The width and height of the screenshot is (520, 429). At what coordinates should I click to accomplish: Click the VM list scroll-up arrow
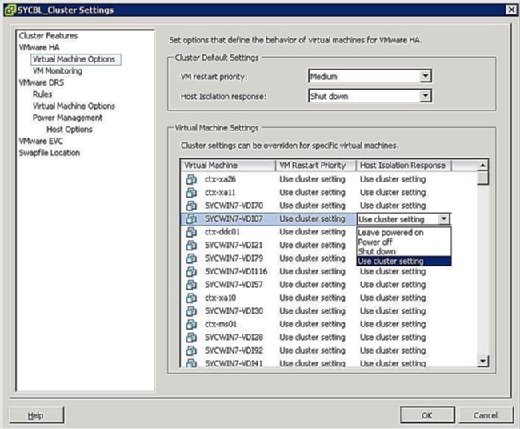(x=483, y=165)
